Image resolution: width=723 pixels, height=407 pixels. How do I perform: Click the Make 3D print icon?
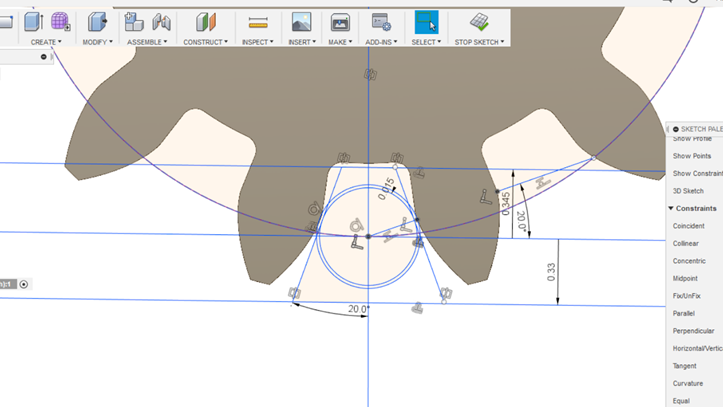pos(340,22)
